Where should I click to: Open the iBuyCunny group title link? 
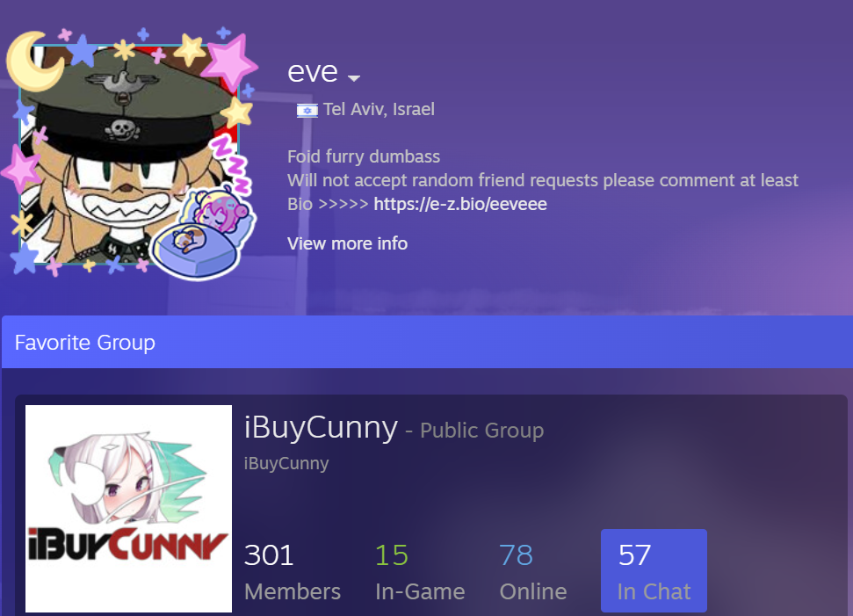tap(321, 427)
